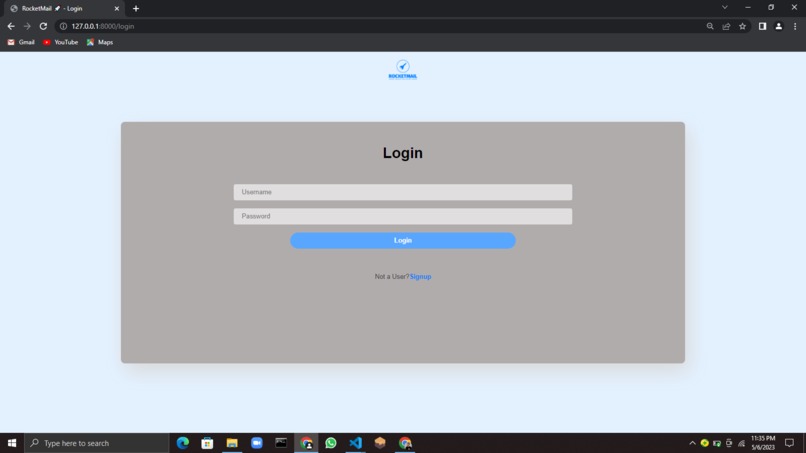Go back using browser back arrow
The image size is (806, 453).
[x=11, y=26]
